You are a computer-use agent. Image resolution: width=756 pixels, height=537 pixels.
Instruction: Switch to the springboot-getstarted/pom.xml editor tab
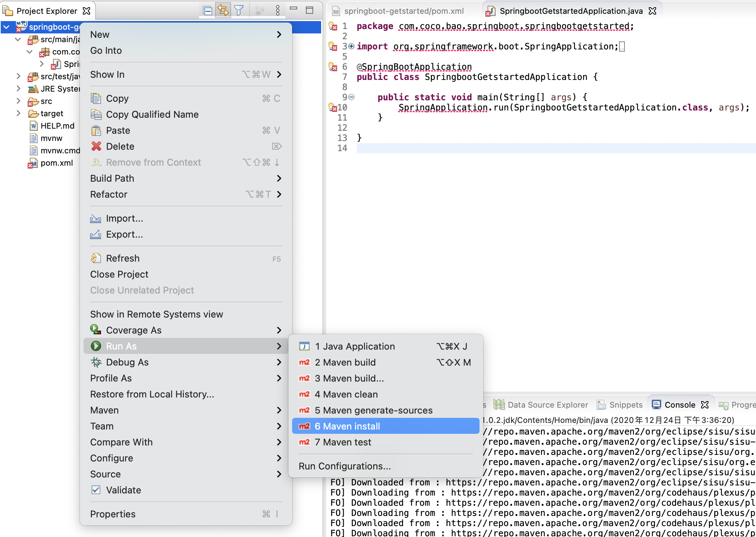403,11
